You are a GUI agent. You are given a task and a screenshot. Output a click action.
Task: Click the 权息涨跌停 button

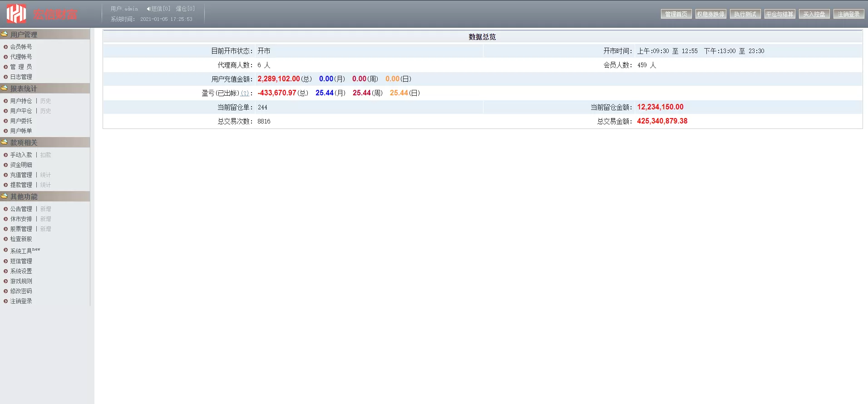tap(711, 14)
